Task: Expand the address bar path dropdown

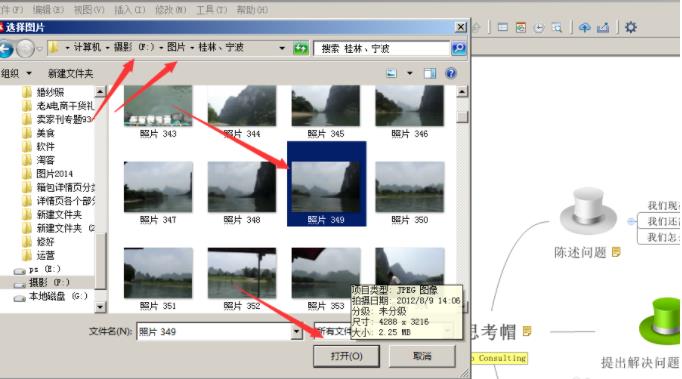Action: [x=282, y=48]
